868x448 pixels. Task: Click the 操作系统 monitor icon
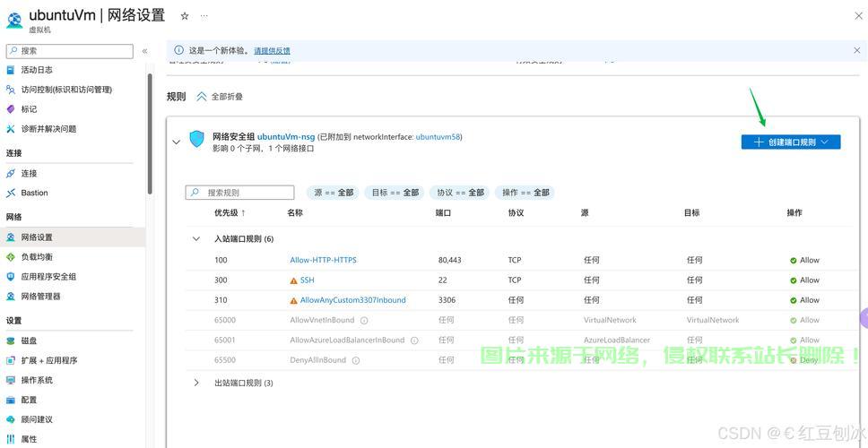(x=11, y=380)
